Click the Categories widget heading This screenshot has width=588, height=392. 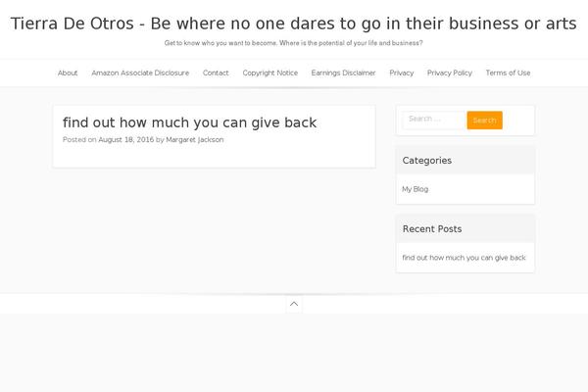[x=426, y=161]
